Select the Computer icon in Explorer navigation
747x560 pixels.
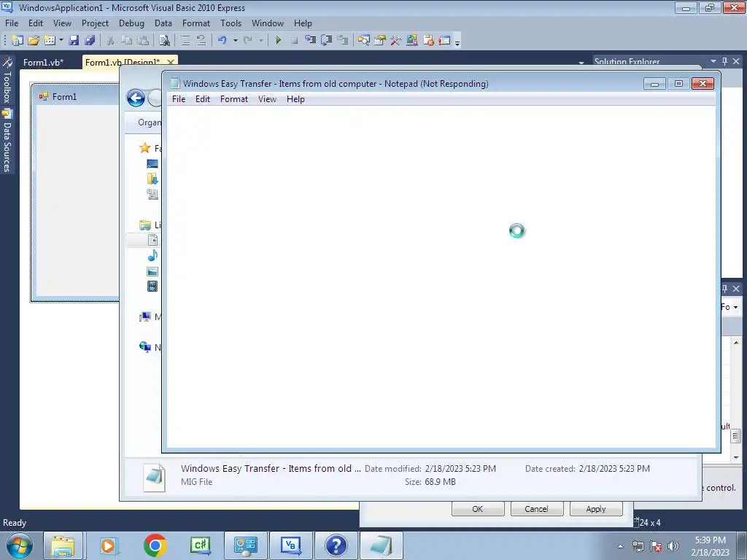[x=145, y=316]
